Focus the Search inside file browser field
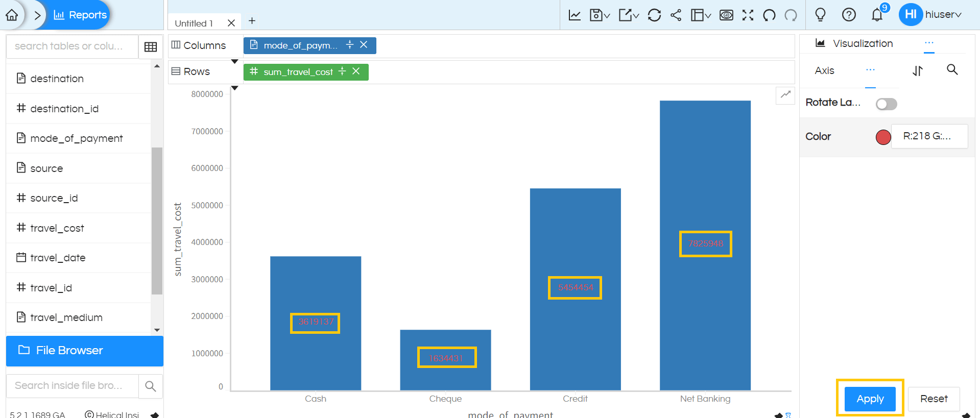The image size is (980, 418). coord(72,386)
